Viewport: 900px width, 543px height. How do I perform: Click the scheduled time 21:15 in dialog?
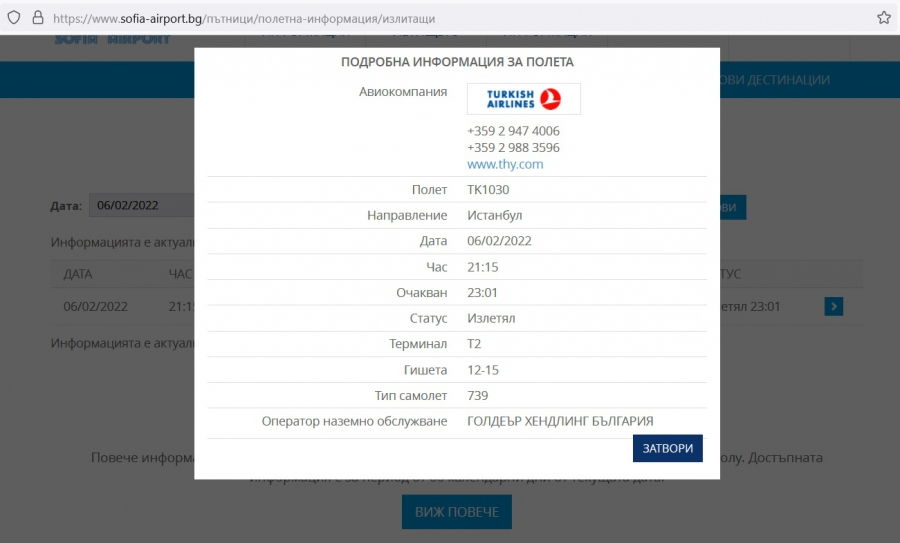click(483, 267)
